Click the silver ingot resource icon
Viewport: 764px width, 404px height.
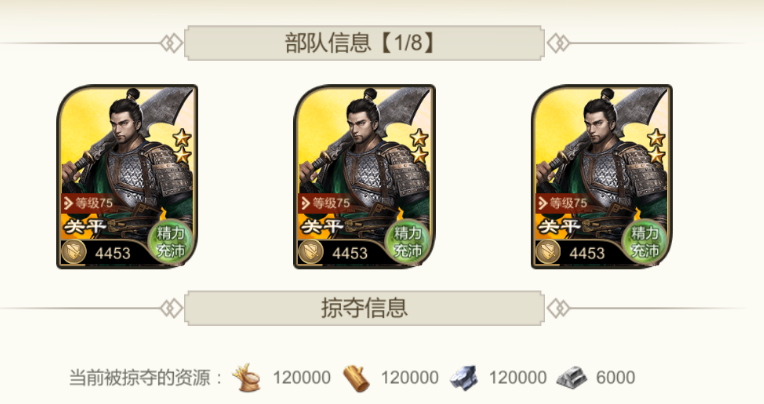[572, 378]
